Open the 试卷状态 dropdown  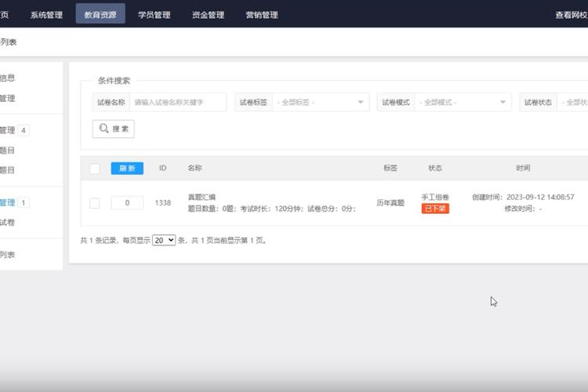point(572,102)
